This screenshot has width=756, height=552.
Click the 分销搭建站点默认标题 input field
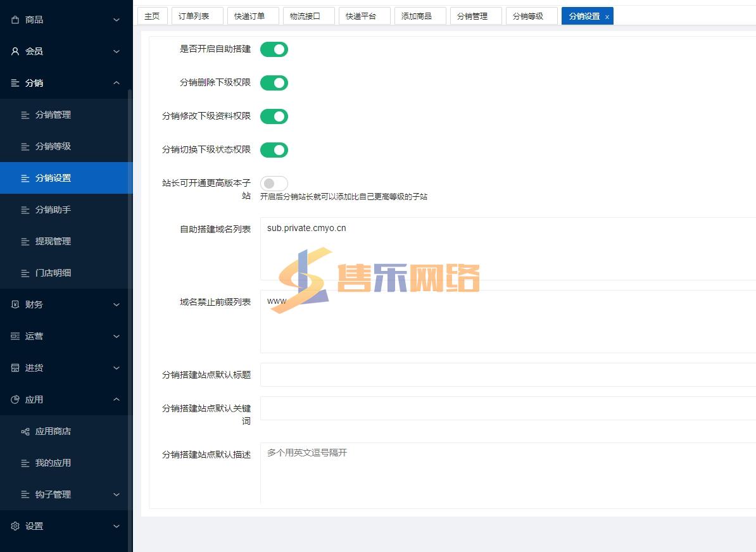(x=507, y=375)
